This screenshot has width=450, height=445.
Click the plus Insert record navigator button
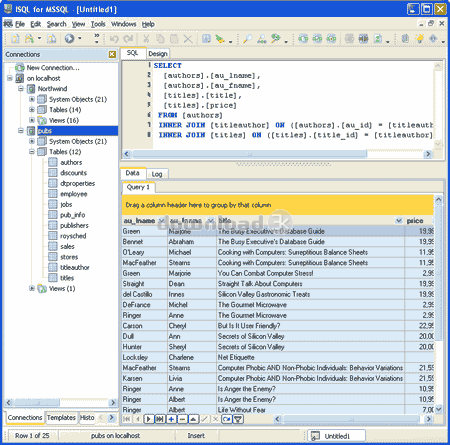[171, 419]
